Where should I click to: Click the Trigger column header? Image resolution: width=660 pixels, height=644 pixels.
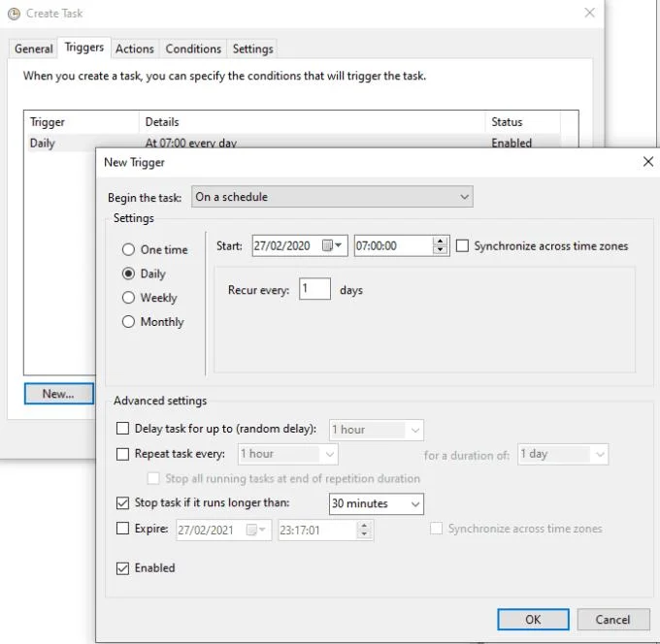[82, 122]
